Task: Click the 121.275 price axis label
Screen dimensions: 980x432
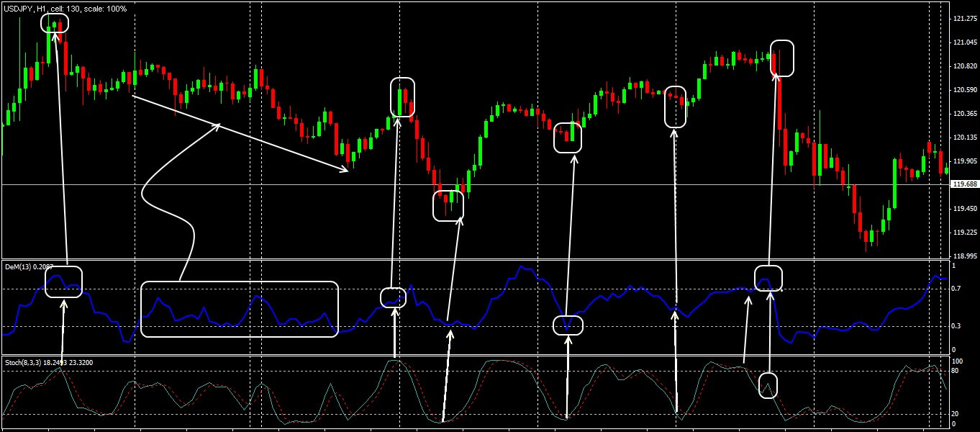Action: point(964,19)
